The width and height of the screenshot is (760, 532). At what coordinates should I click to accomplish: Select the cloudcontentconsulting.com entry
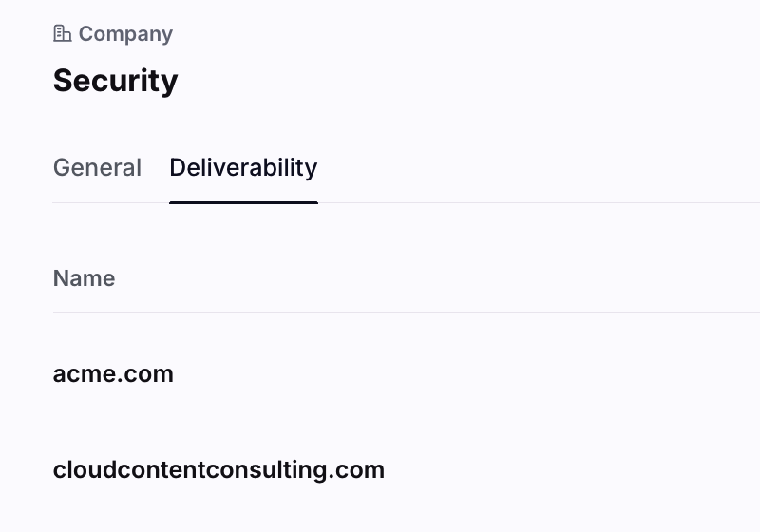point(218,470)
